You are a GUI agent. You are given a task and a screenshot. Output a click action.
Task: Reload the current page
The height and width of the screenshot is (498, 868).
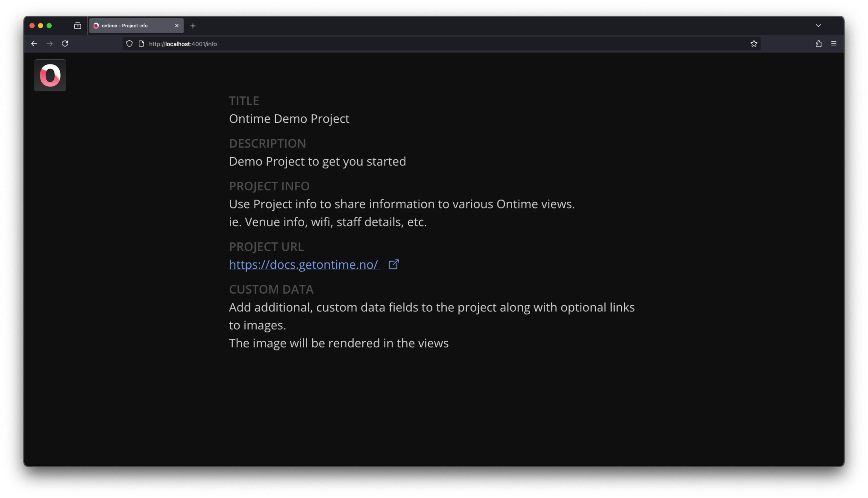pyautogui.click(x=65, y=44)
